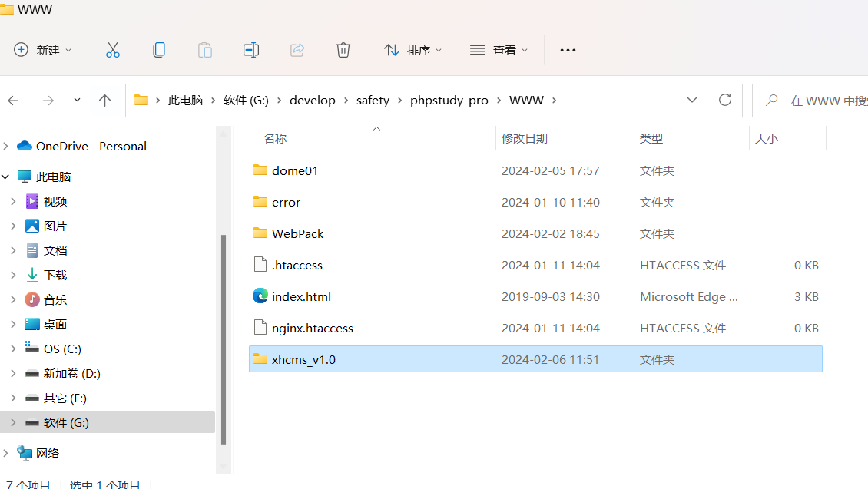Click the dome01 folder icon
Viewport: 868px width, 489px height.
point(260,170)
